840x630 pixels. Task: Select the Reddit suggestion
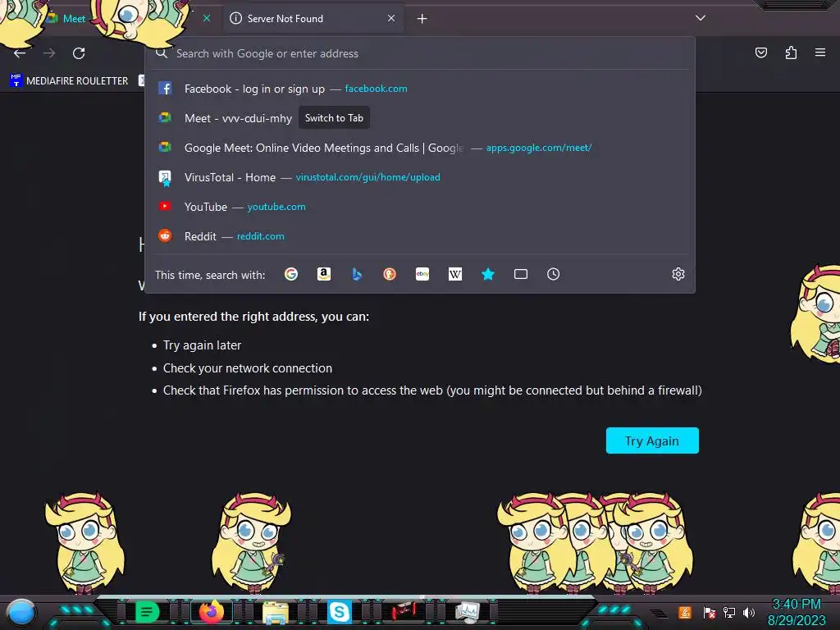point(421,236)
